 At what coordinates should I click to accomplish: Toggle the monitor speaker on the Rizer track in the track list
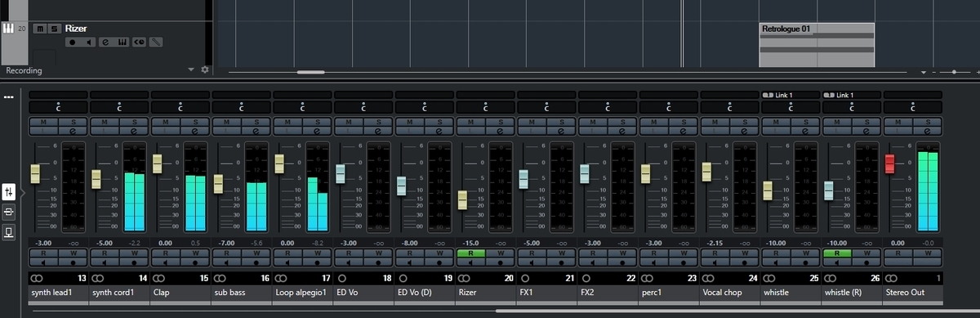88,42
